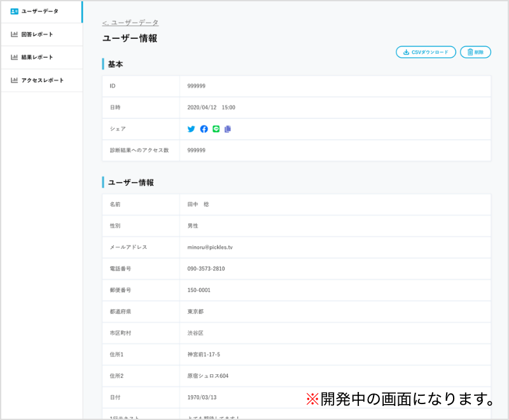Click the 住所1 label
This screenshot has height=420, width=509.
pos(116,354)
